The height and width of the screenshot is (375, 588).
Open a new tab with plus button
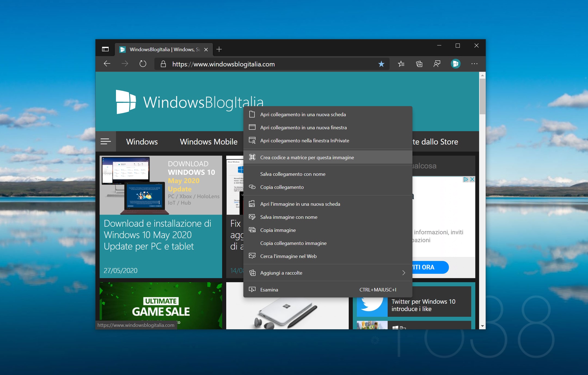coord(219,49)
